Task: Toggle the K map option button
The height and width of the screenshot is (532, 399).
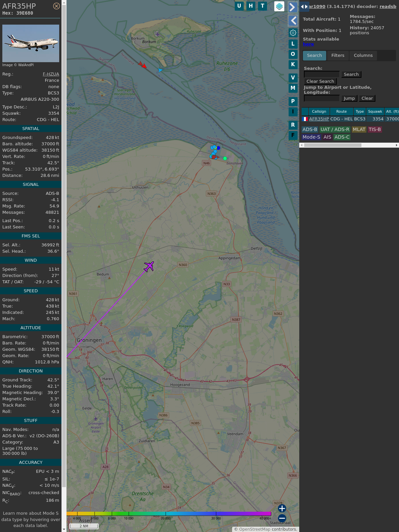Action: (x=293, y=65)
